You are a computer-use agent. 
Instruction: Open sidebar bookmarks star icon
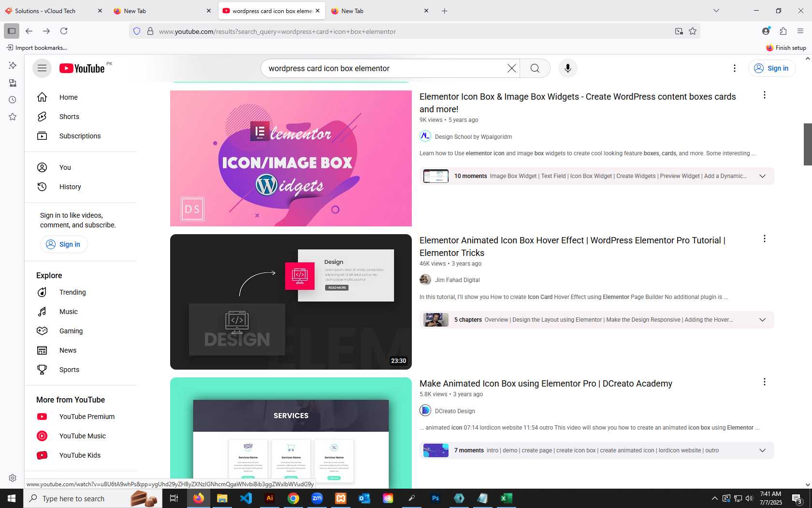click(x=13, y=117)
